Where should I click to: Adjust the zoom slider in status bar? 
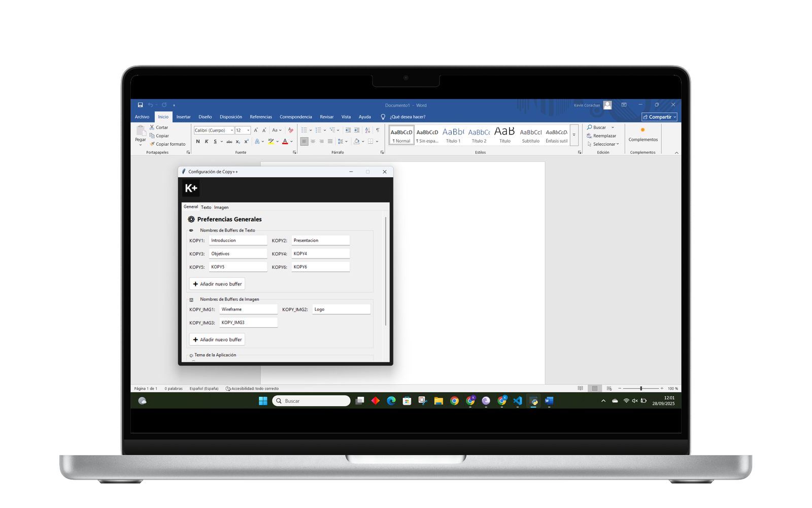tap(641, 389)
